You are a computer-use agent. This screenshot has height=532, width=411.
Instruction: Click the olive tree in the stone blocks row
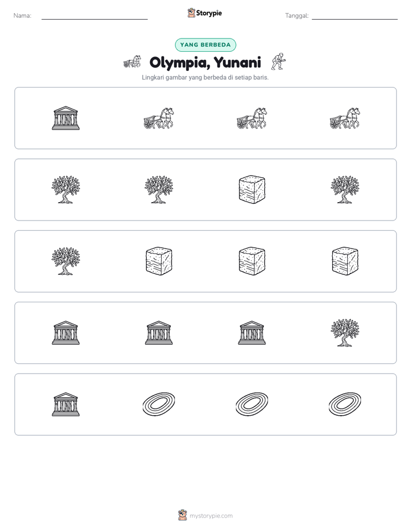(x=66, y=261)
